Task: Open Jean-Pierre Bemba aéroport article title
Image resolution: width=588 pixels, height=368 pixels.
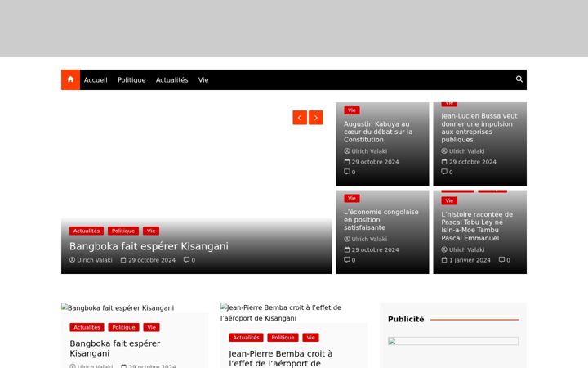Action: pyautogui.click(x=280, y=359)
